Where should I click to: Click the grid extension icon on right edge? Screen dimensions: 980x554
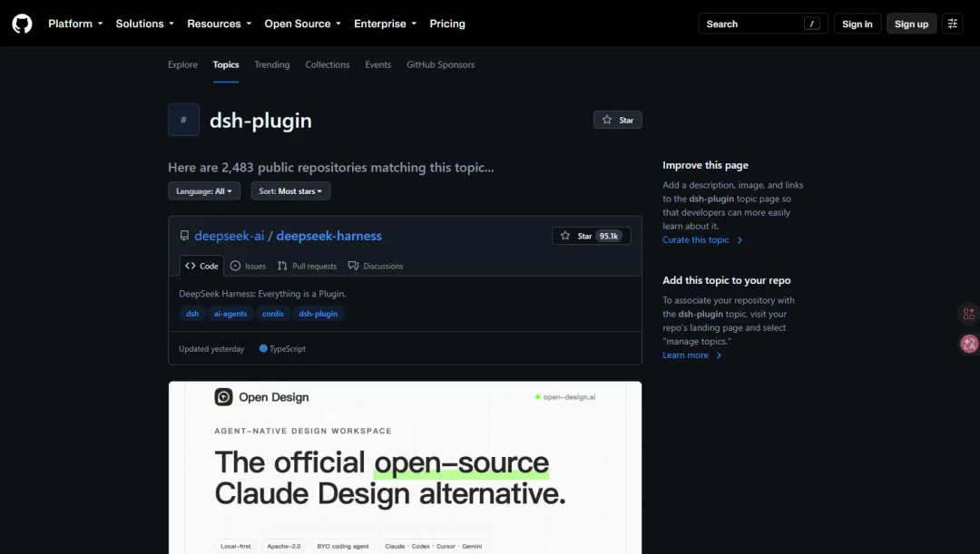(969, 314)
